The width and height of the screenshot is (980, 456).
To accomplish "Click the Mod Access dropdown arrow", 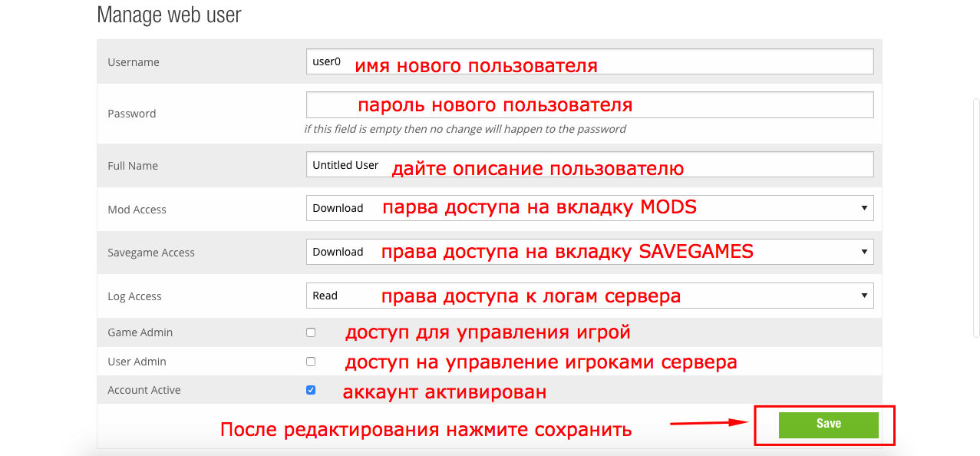I will pos(866,207).
